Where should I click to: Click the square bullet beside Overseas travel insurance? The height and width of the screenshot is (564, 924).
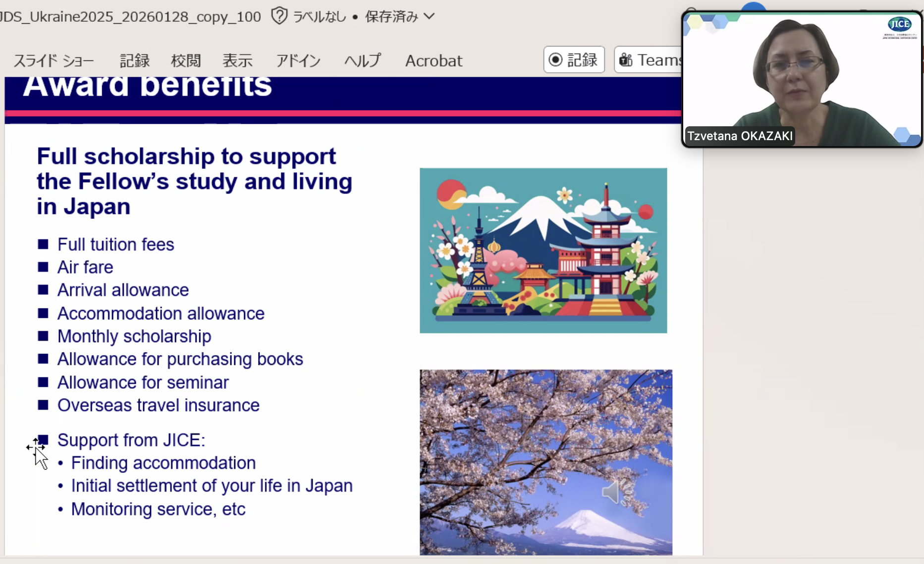pos(43,405)
